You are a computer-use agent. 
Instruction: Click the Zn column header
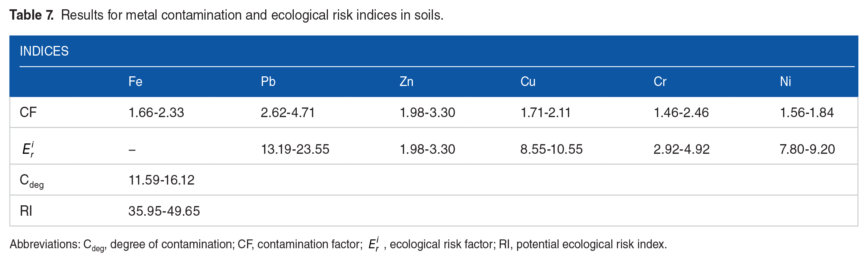click(406, 82)
